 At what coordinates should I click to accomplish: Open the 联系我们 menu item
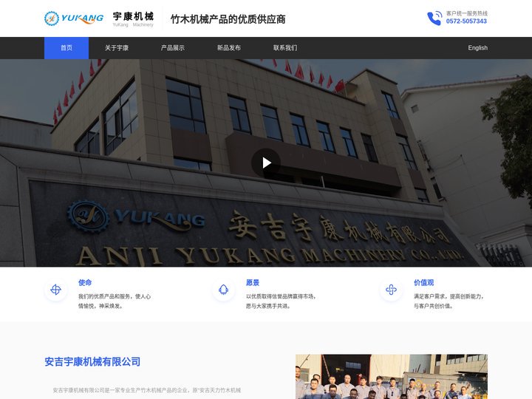pyautogui.click(x=285, y=48)
